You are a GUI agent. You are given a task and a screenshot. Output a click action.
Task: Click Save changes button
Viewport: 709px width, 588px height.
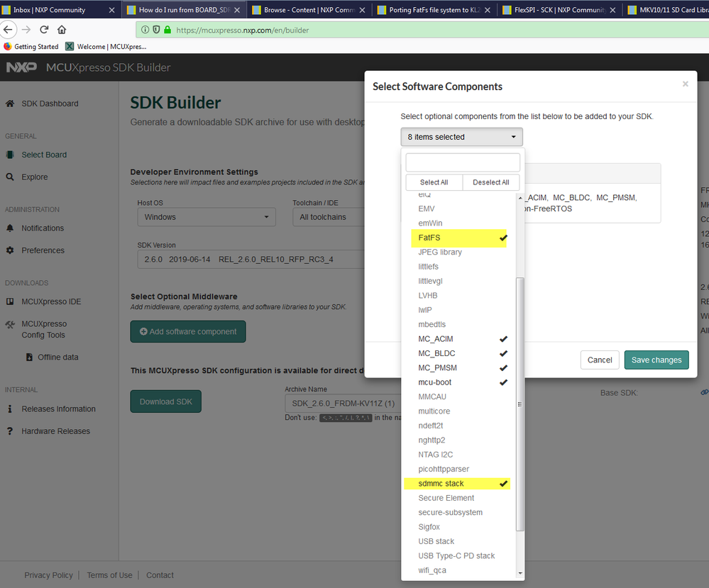click(x=656, y=360)
